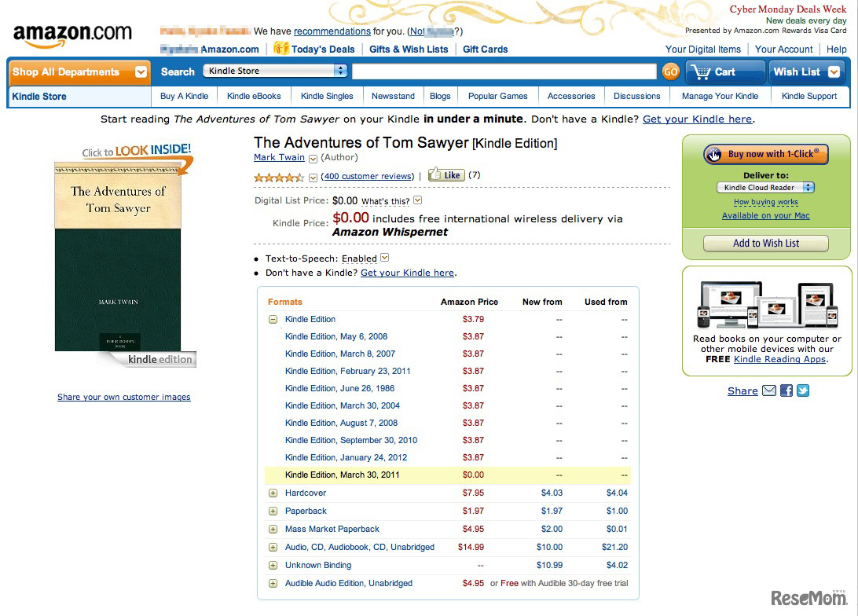Collapse the Kindle Edition formats list
Viewport: 858px width, 616px height.
(273, 320)
